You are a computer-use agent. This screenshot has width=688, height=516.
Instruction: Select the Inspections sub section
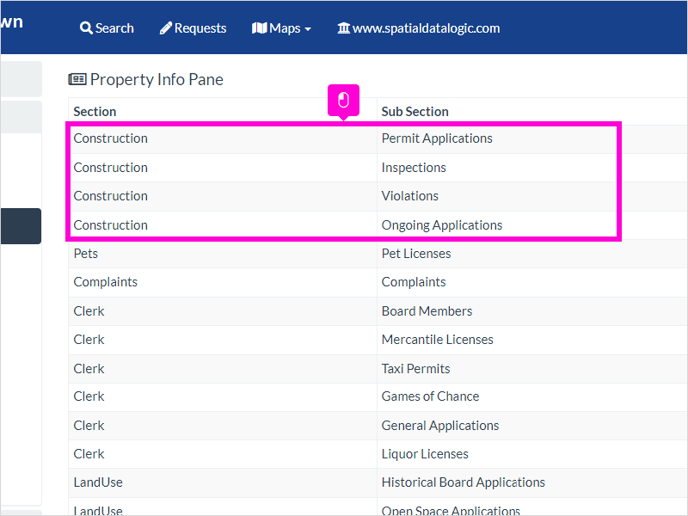click(x=413, y=168)
